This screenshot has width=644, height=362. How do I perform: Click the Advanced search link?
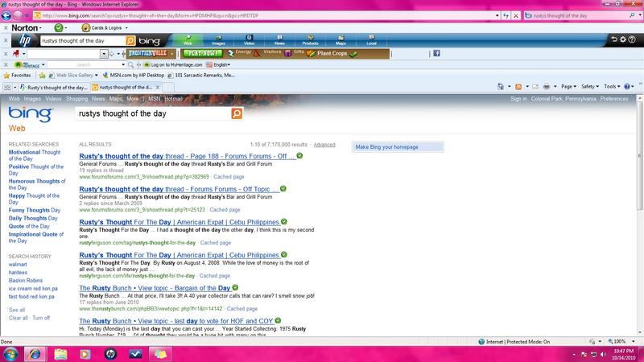pos(324,145)
